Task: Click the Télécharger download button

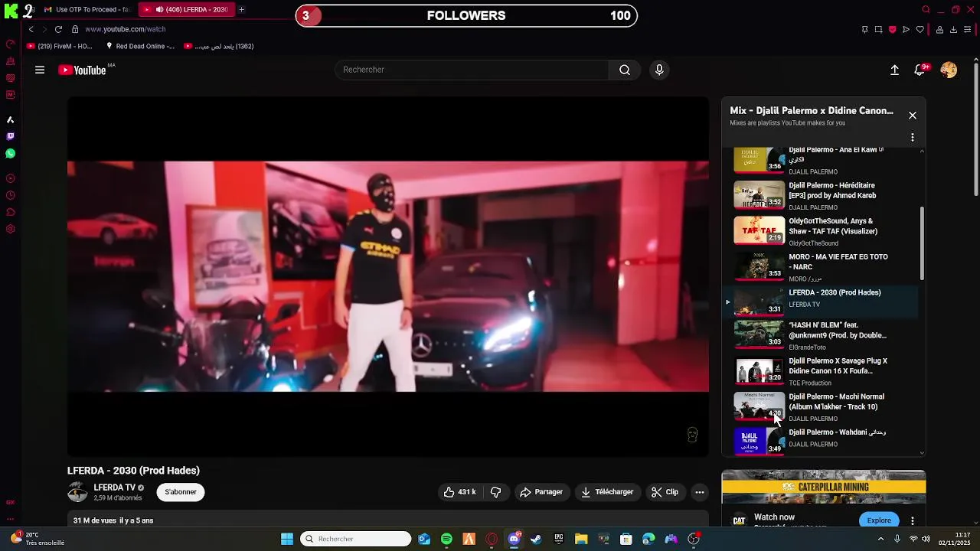Action: [607, 492]
